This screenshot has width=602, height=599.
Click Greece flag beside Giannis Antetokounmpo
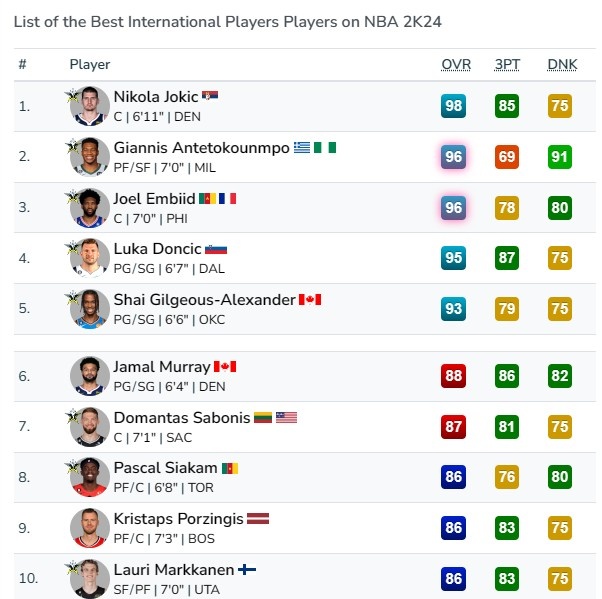[302, 147]
